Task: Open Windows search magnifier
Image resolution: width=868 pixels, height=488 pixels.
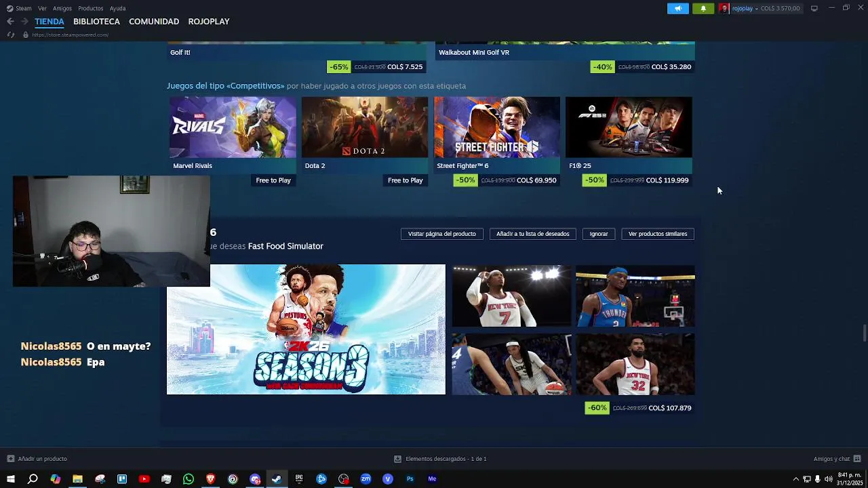Action: (x=33, y=479)
